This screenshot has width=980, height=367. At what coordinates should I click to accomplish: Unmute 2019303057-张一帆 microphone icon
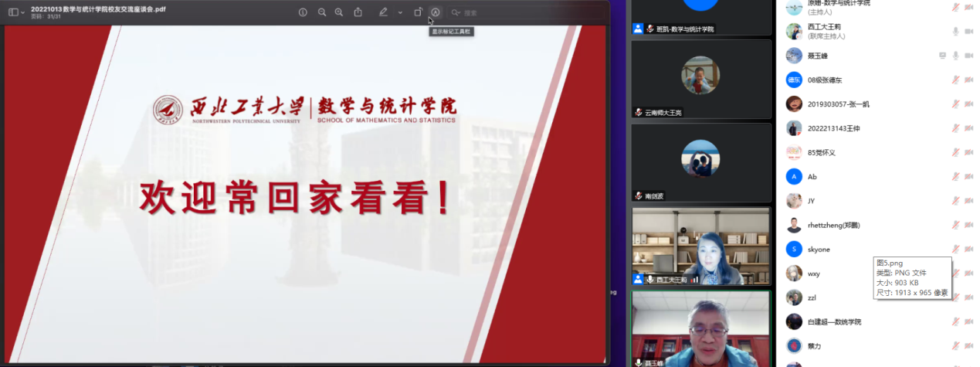[956, 104]
